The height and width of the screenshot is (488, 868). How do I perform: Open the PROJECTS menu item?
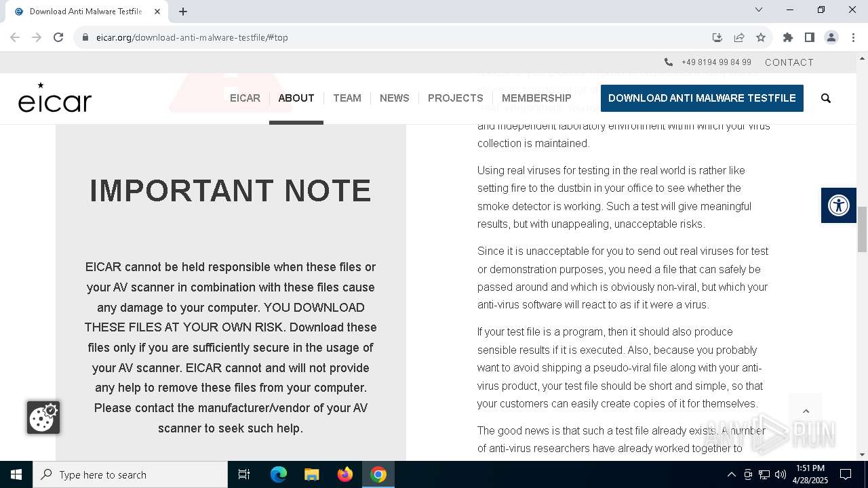click(456, 98)
